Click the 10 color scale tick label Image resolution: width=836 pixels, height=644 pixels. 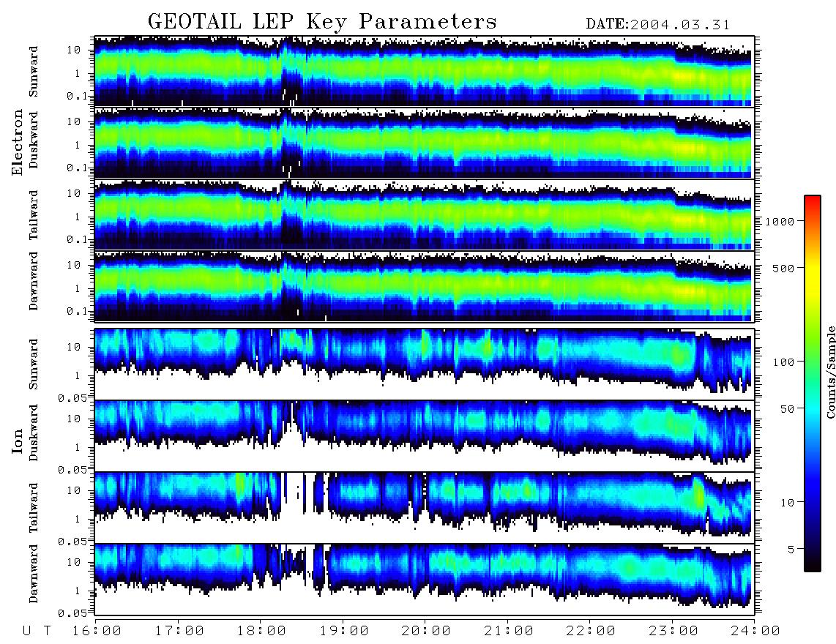point(787,503)
